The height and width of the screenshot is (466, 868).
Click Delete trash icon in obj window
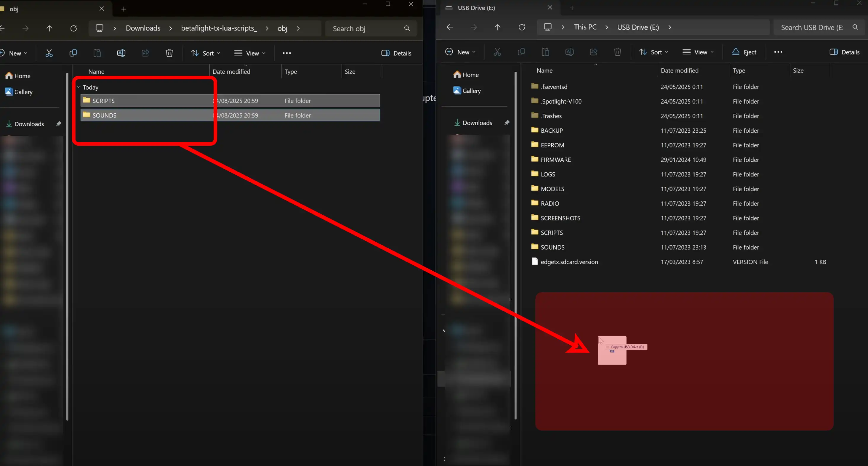pyautogui.click(x=169, y=53)
